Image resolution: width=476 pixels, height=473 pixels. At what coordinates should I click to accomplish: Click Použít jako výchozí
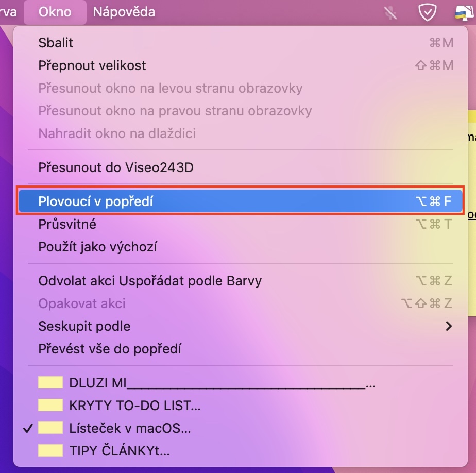click(x=97, y=247)
